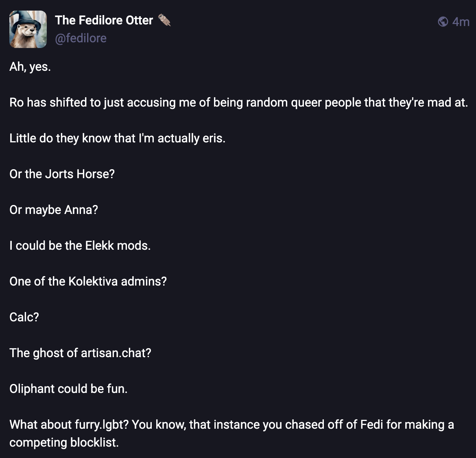Click the words "The ghost of"
The height and width of the screenshot is (458, 476).
point(44,353)
